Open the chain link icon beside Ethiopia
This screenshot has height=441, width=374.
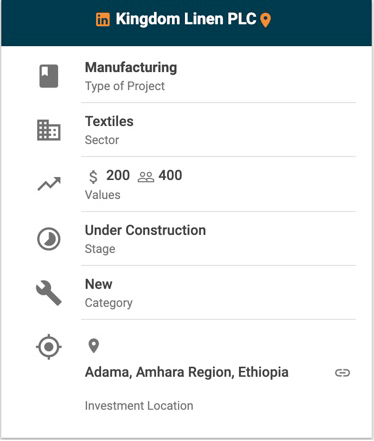coord(342,373)
